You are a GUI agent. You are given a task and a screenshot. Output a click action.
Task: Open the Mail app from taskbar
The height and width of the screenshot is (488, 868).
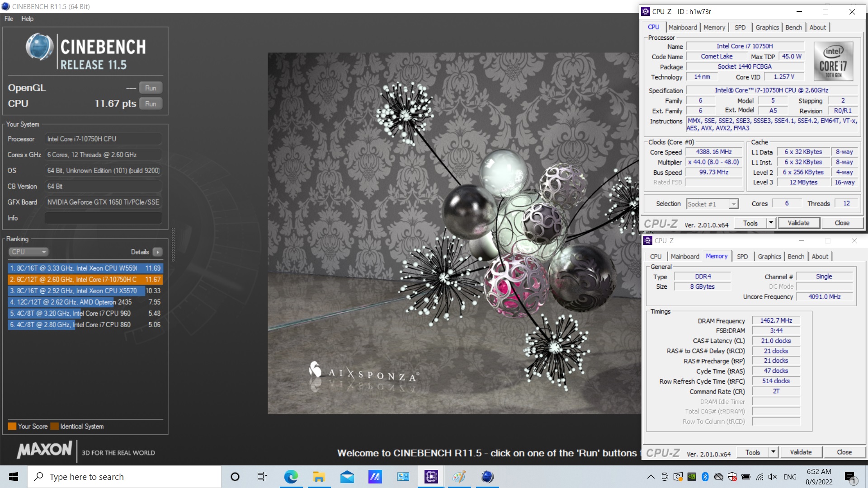tap(347, 477)
